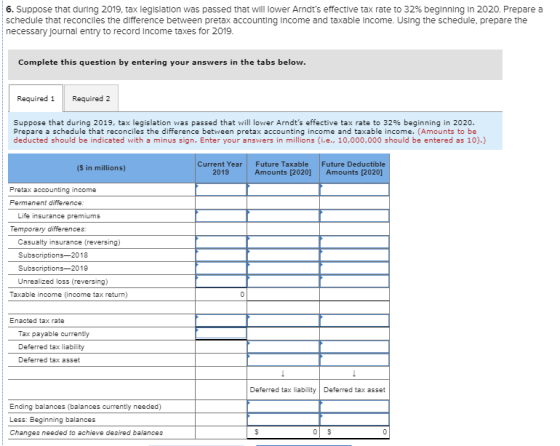Select Casualty insurance Current Year 2019 cell
The height and width of the screenshot is (446, 560).
coord(221,242)
